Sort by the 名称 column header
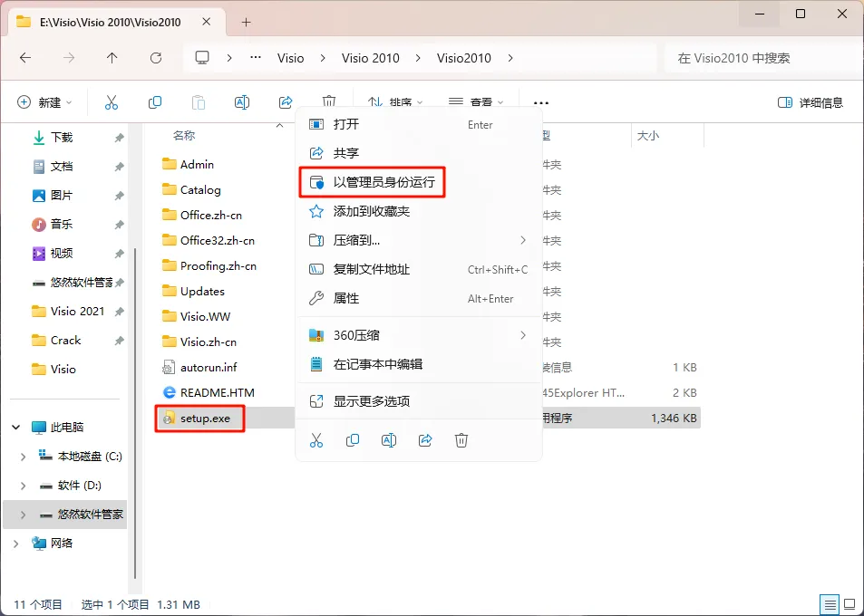 (x=184, y=135)
